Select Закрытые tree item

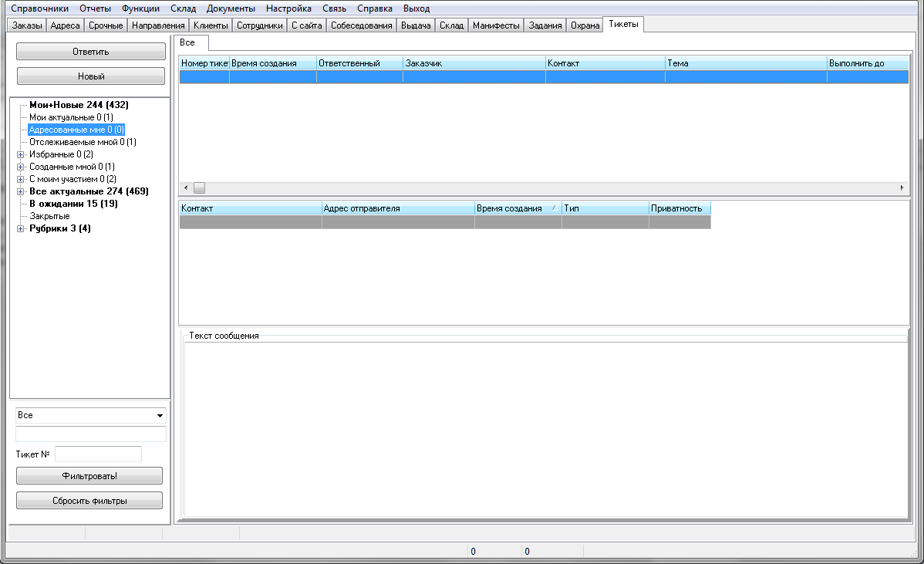click(49, 216)
